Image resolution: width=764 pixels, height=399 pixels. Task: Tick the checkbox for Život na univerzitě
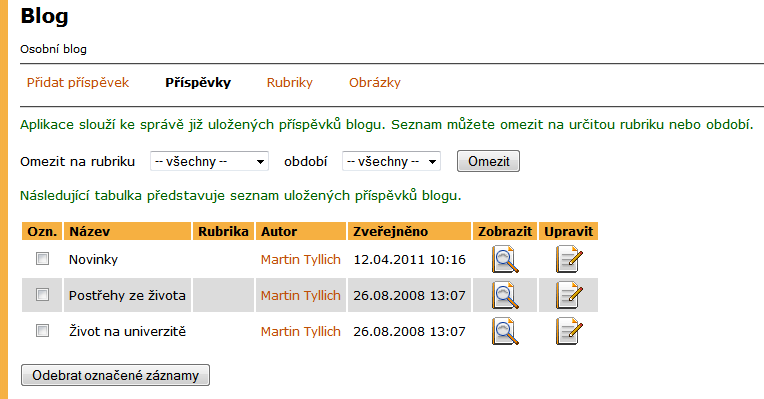click(42, 331)
